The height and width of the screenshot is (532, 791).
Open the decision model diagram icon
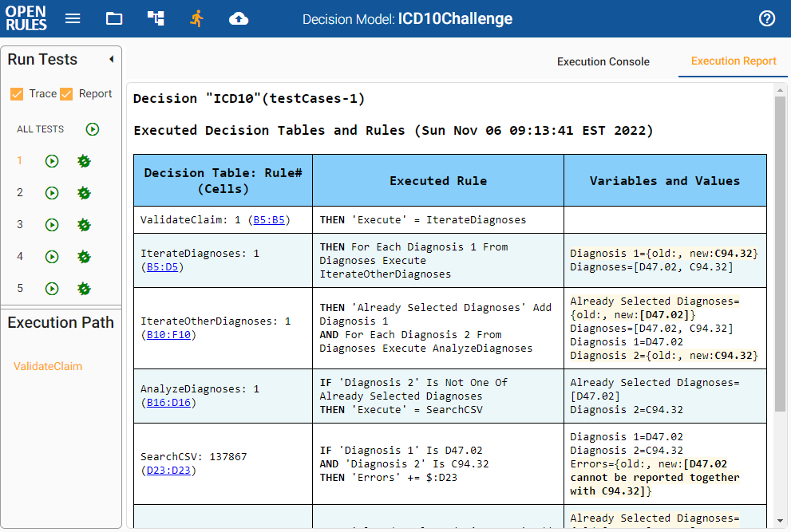(x=155, y=18)
